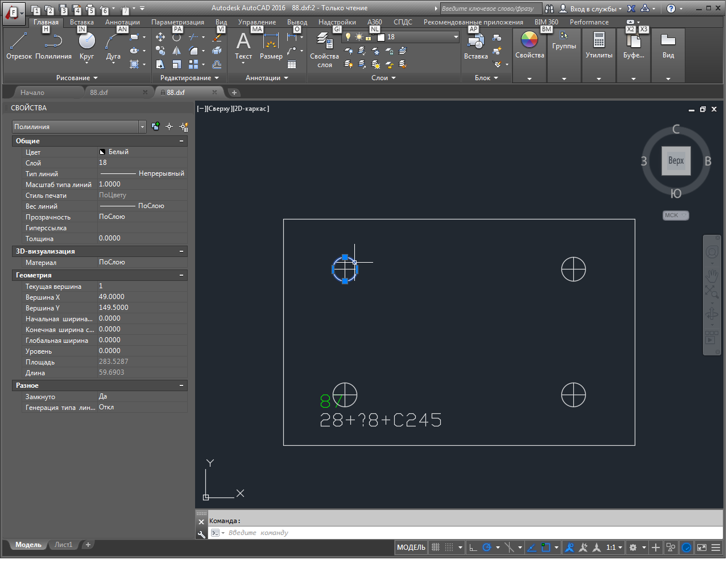Click the МОДЕЛЬ status bar button
Image resolution: width=728 pixels, height=564 pixels.
411,548
